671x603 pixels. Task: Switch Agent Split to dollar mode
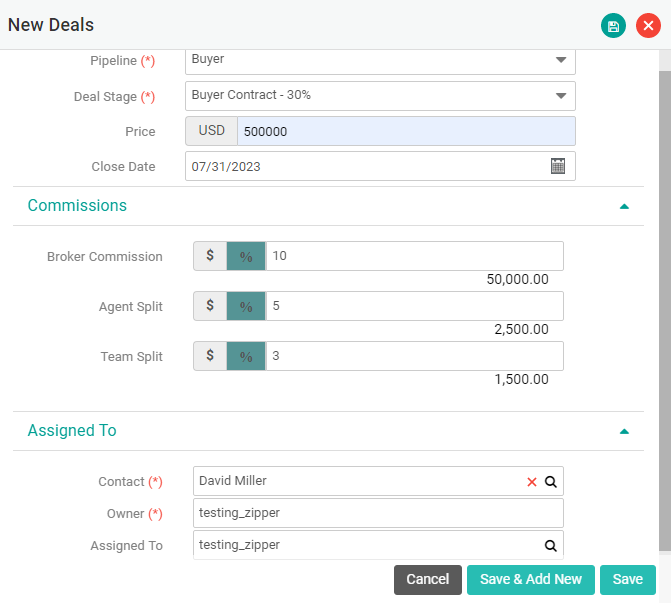pyautogui.click(x=210, y=306)
